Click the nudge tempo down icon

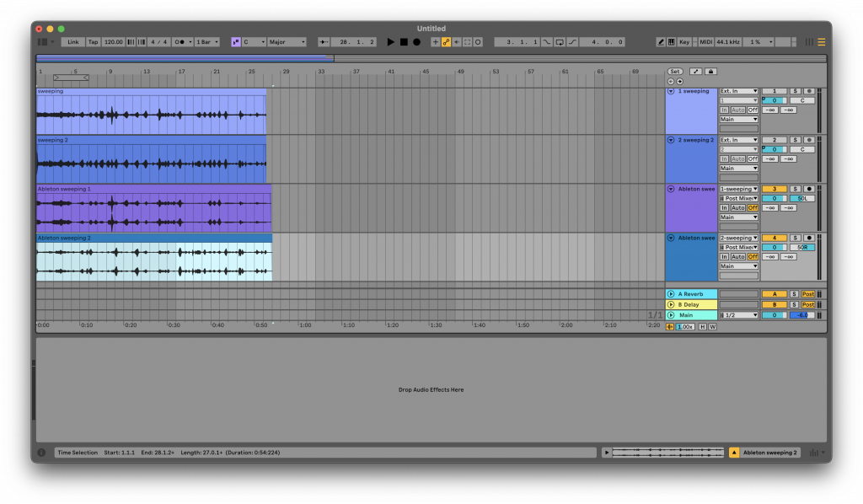click(131, 42)
